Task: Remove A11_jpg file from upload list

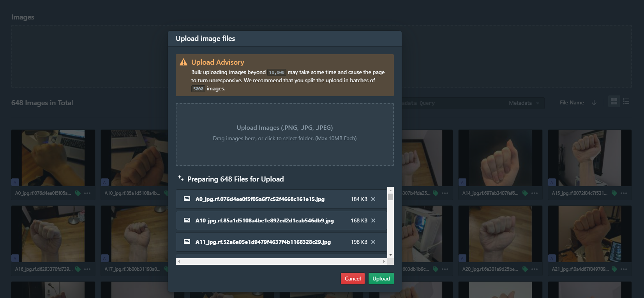Action: pyautogui.click(x=373, y=242)
